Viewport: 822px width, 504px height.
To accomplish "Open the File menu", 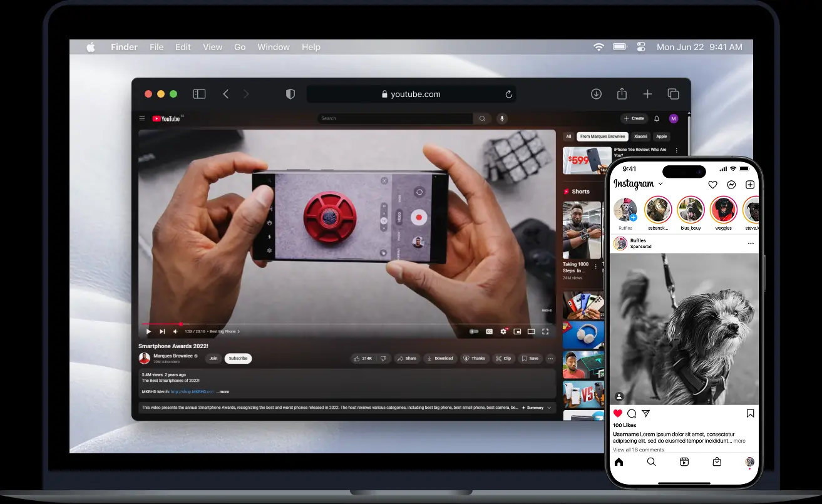I will pos(157,47).
